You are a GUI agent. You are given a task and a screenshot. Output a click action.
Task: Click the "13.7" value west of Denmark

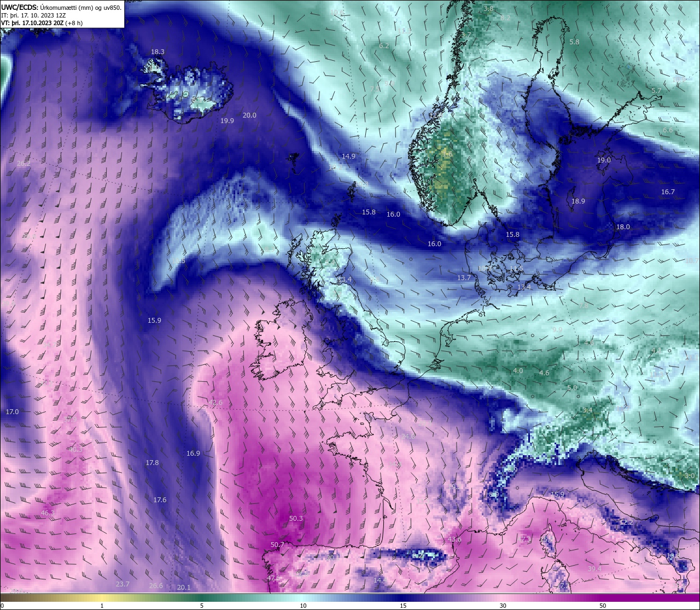click(x=464, y=278)
